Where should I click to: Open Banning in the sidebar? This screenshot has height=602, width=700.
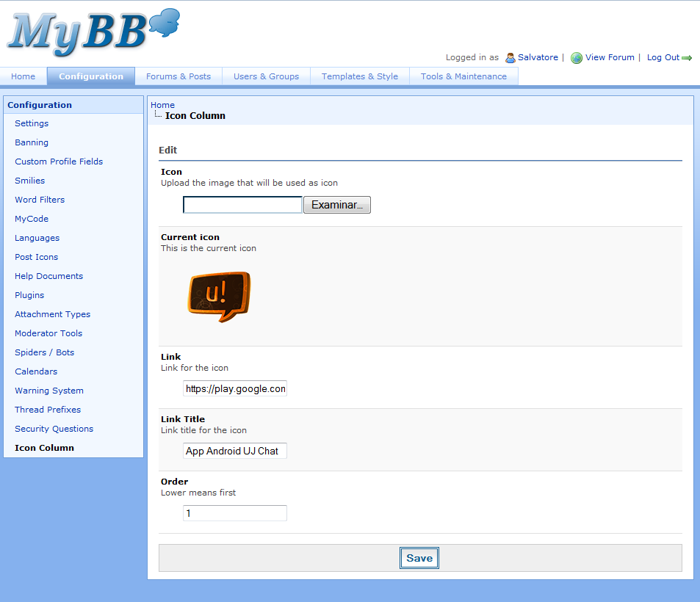(32, 142)
